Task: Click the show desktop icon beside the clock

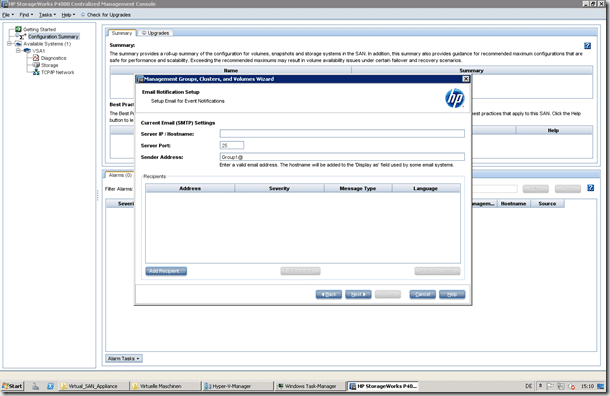Action: coord(601,386)
